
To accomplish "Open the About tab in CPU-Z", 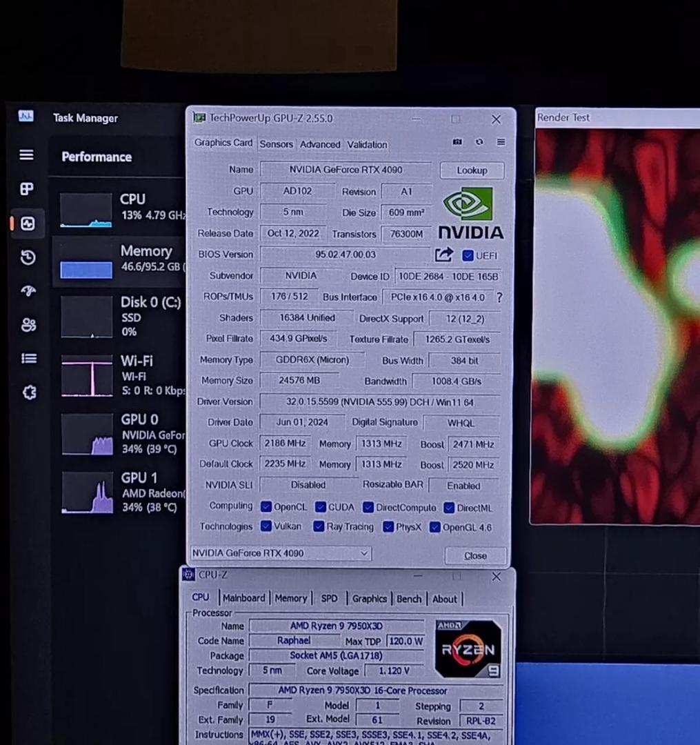I will (445, 599).
